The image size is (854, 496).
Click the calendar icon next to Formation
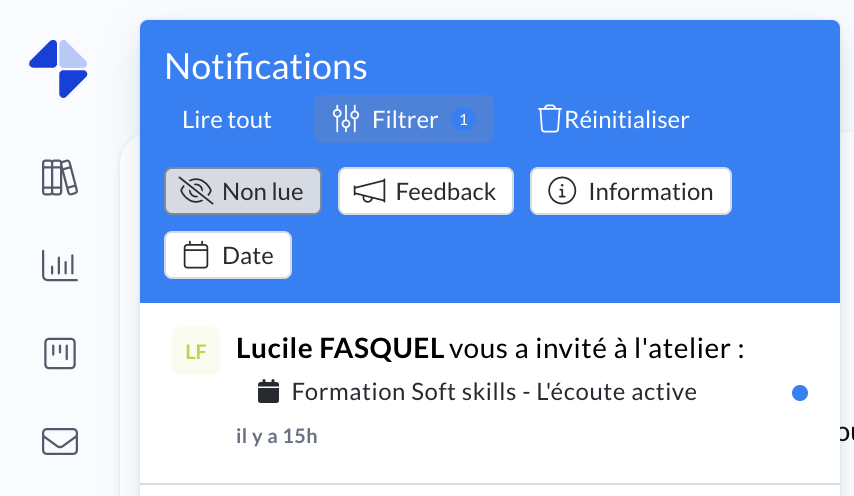(268, 391)
